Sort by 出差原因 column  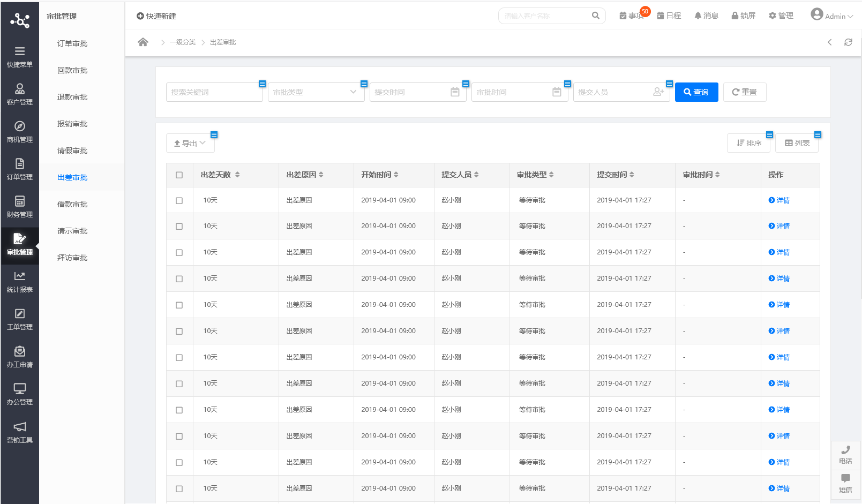[321, 175]
